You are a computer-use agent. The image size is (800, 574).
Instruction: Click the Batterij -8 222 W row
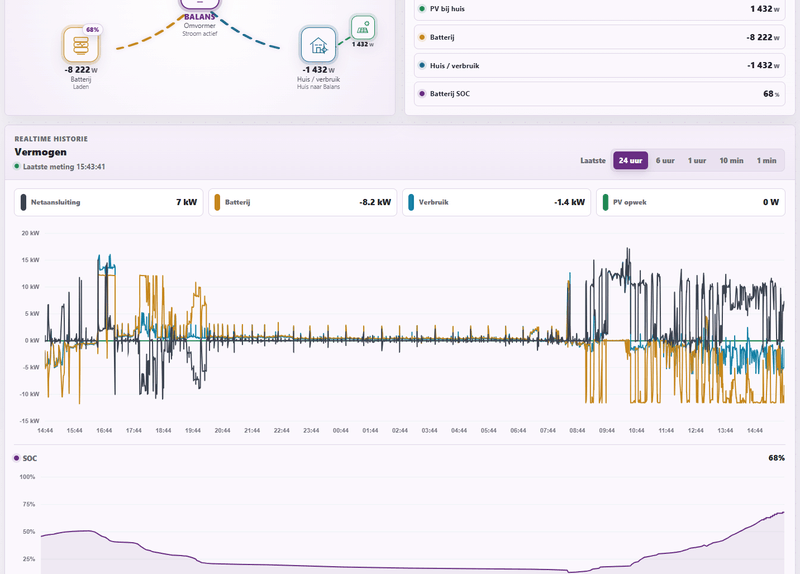599,37
